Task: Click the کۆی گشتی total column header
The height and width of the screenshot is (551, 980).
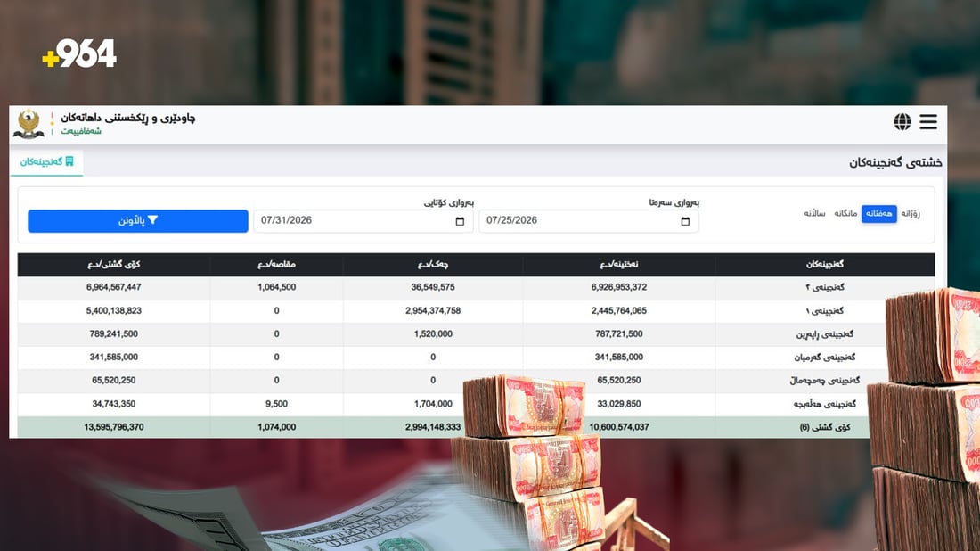Action: point(114,265)
